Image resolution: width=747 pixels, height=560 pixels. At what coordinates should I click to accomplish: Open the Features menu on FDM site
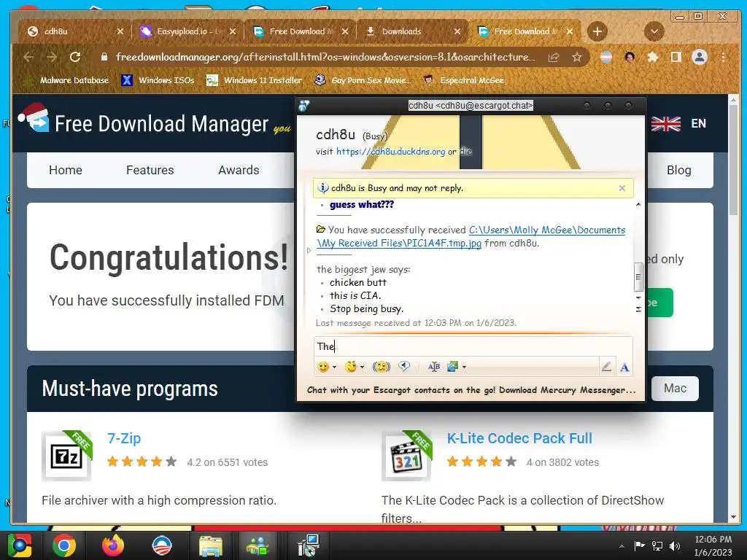[x=150, y=170]
